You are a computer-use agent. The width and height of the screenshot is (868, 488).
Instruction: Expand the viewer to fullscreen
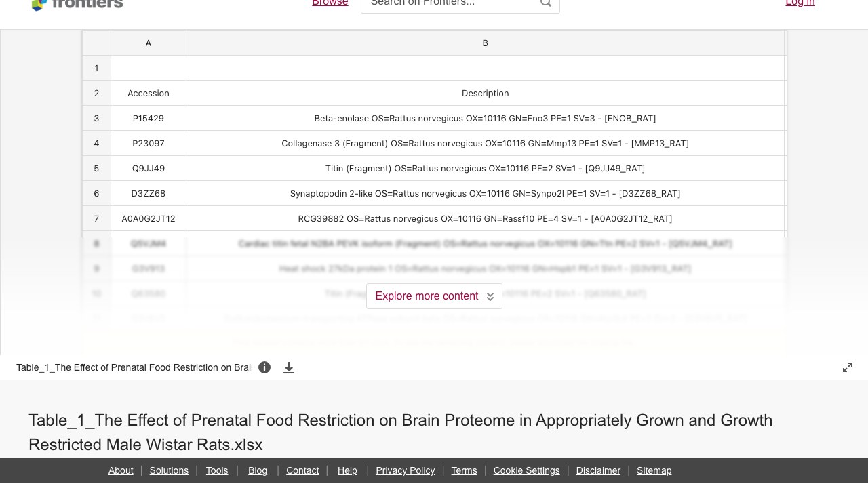pyautogui.click(x=848, y=367)
